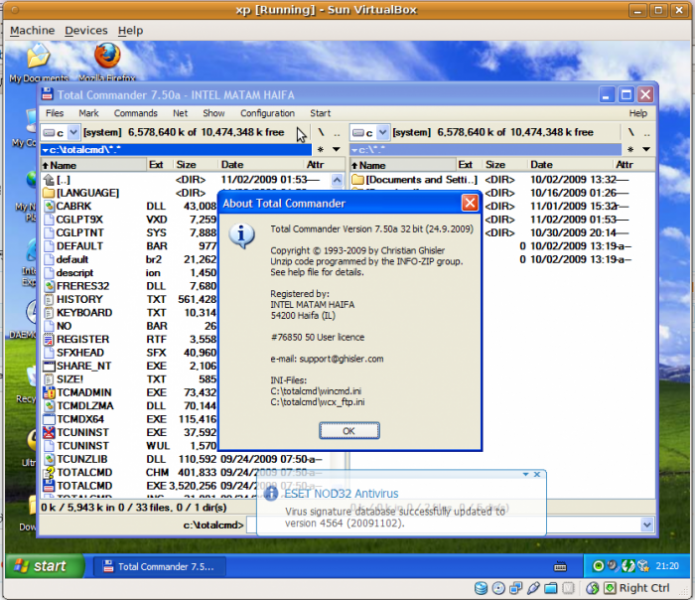This screenshot has width=695, height=600.
Task: Open left panel directory history arrow
Action: pos(336,149)
